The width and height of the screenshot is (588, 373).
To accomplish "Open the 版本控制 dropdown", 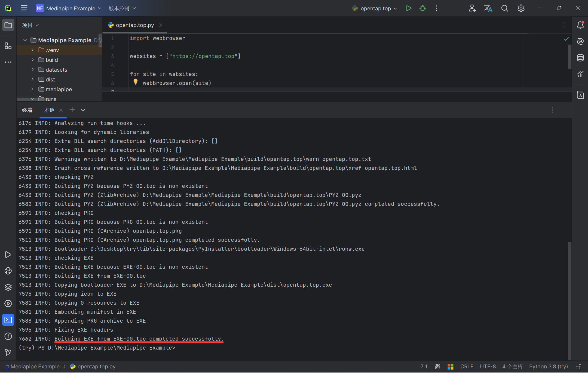I will click(x=122, y=8).
